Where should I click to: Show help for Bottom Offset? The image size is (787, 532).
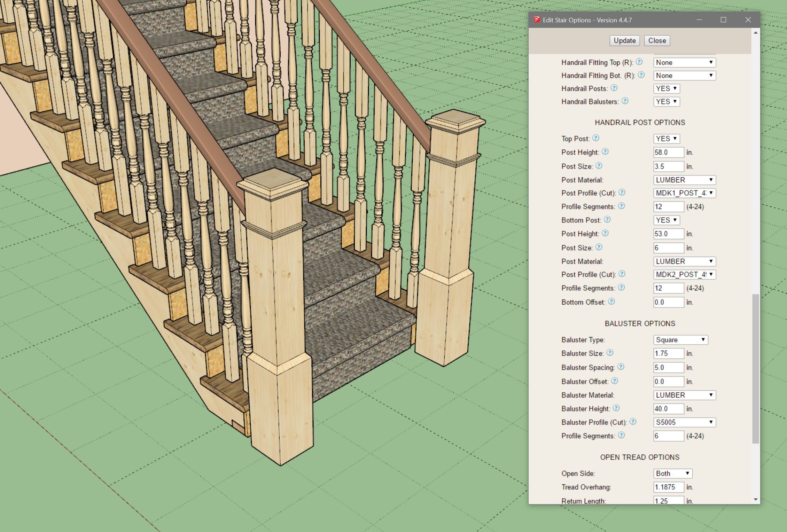coord(611,302)
